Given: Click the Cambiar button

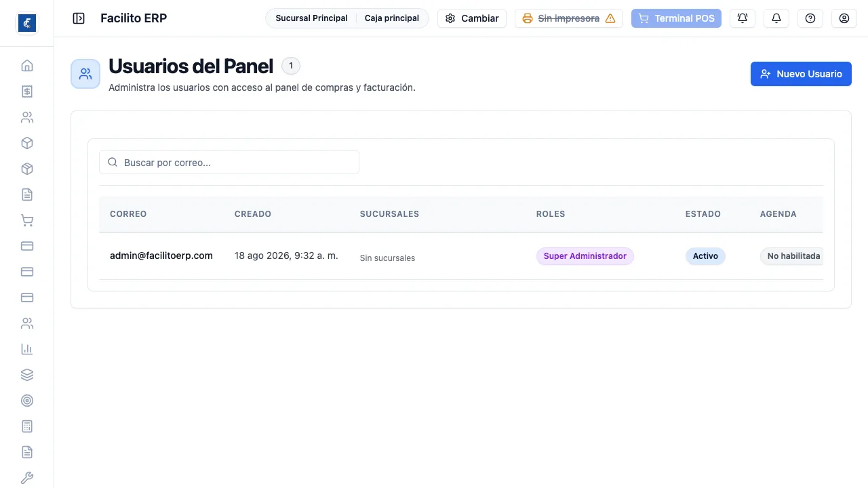Looking at the screenshot, I should 472,18.
